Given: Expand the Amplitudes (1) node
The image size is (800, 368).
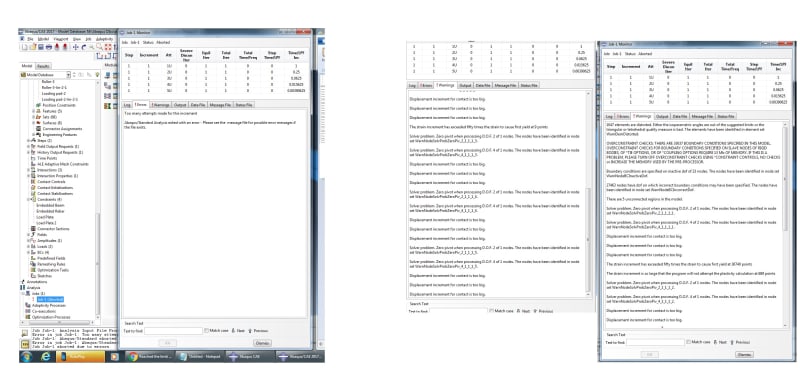Looking at the screenshot, I should (x=29, y=240).
